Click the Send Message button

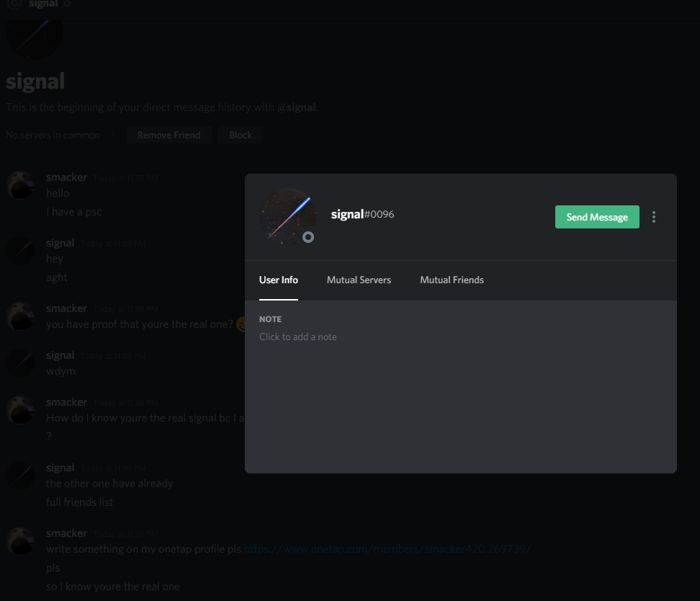coord(597,217)
